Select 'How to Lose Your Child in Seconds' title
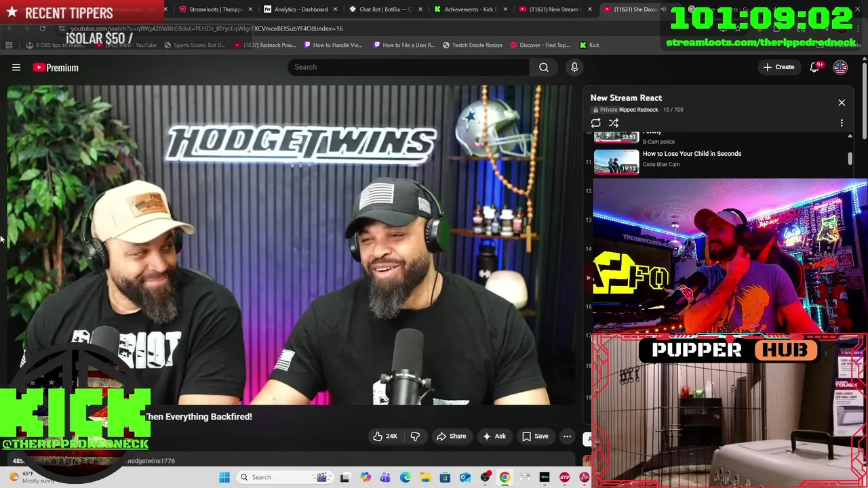 pos(692,153)
